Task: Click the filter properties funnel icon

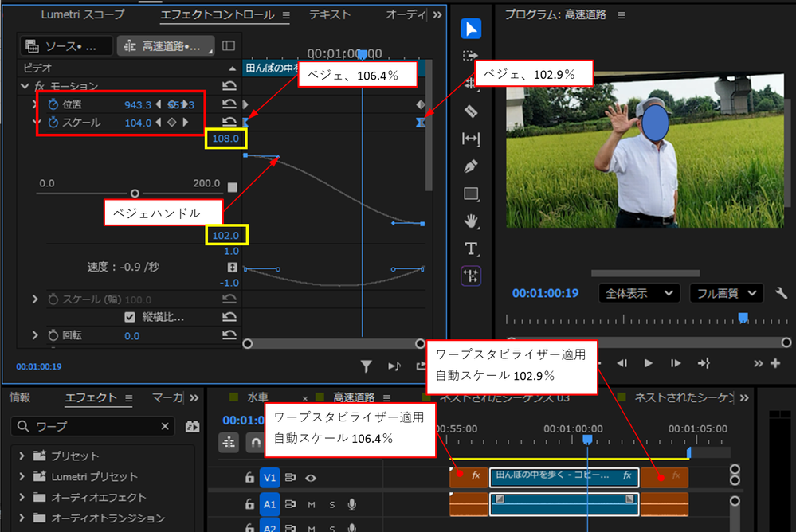Action: pos(366,366)
